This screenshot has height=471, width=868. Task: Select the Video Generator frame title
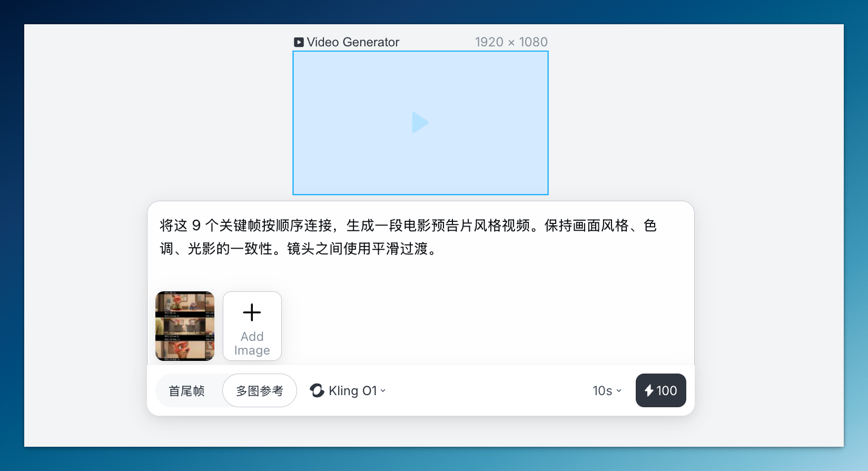pyautogui.click(x=353, y=42)
